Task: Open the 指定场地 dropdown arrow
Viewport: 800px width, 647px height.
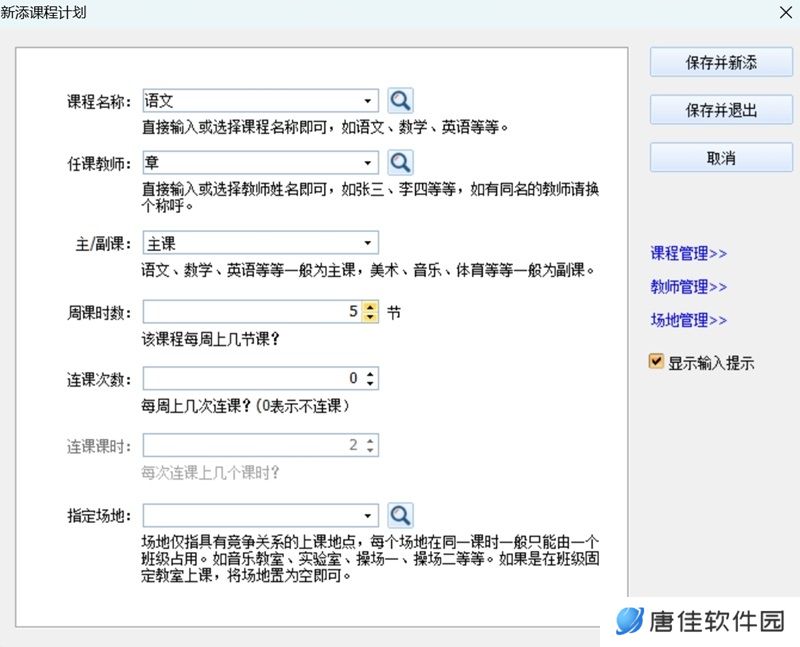Action: point(367,516)
